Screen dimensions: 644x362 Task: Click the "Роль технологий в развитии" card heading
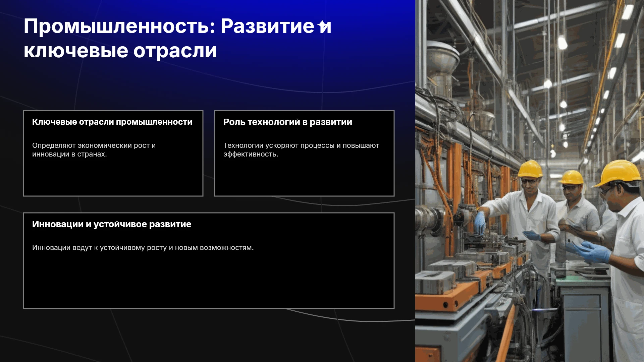click(288, 122)
